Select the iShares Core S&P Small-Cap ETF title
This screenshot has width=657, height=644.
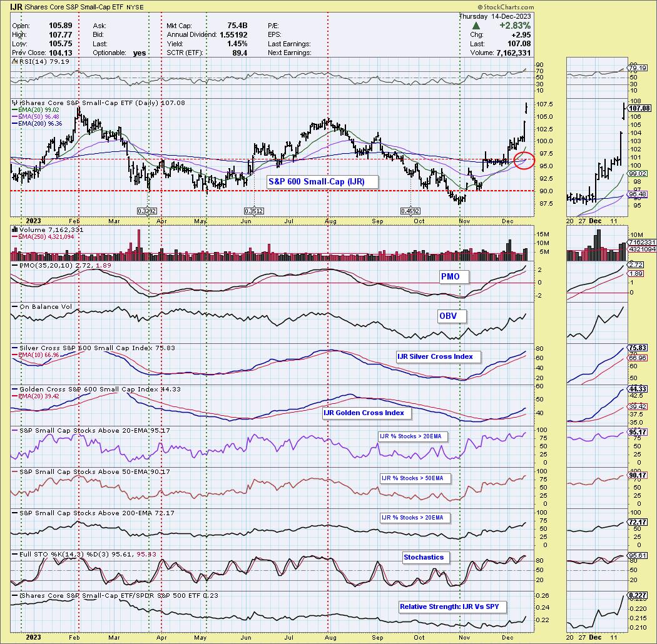(x=74, y=8)
